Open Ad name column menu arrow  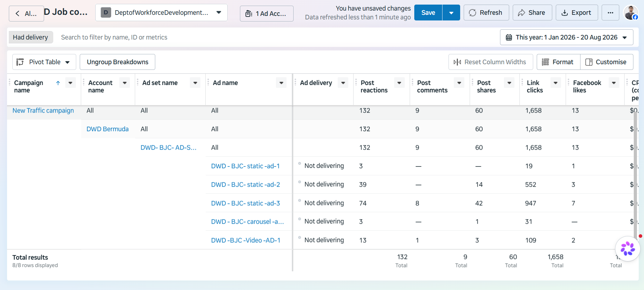click(281, 83)
